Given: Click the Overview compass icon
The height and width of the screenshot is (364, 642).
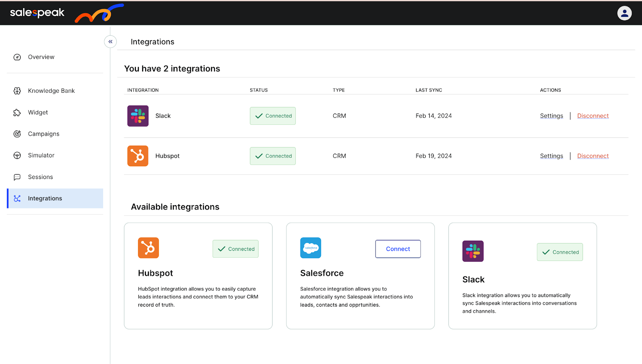Looking at the screenshot, I should tap(17, 57).
